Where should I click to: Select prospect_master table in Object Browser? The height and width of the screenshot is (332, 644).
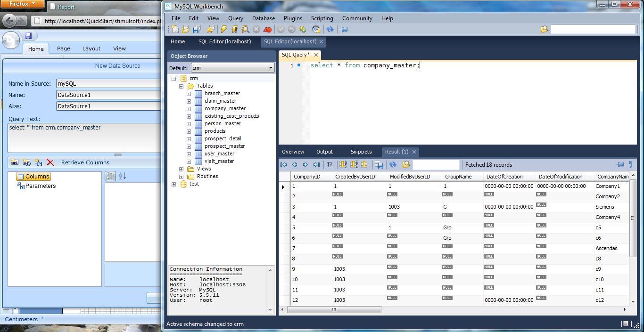click(x=224, y=146)
